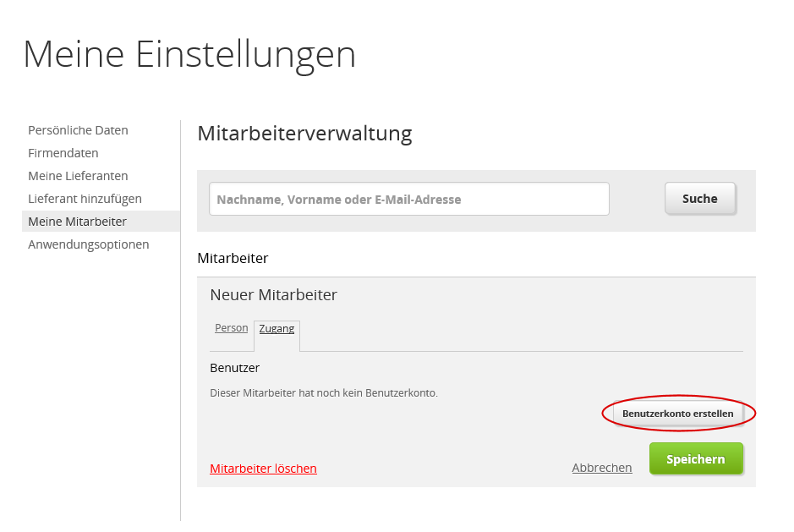Image resolution: width=794 pixels, height=532 pixels.
Task: Click the red Mitarbeiter löschen link
Action: click(263, 469)
